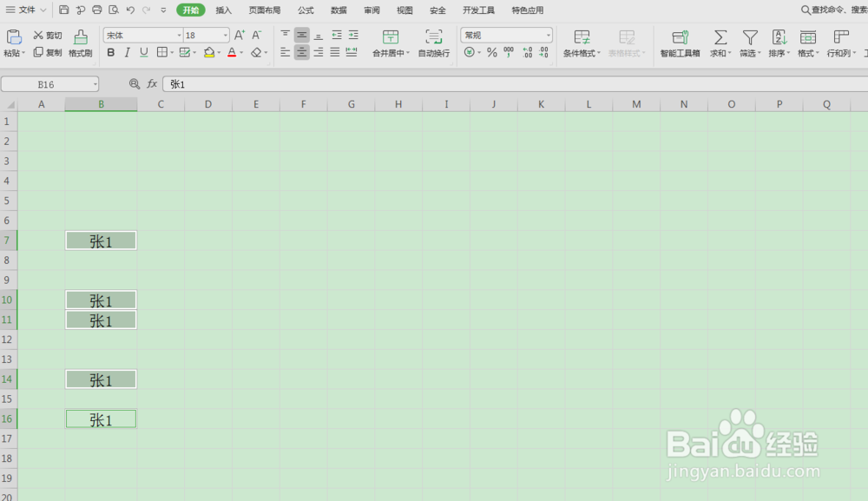Toggle bold formatting
868x501 pixels.
[111, 53]
